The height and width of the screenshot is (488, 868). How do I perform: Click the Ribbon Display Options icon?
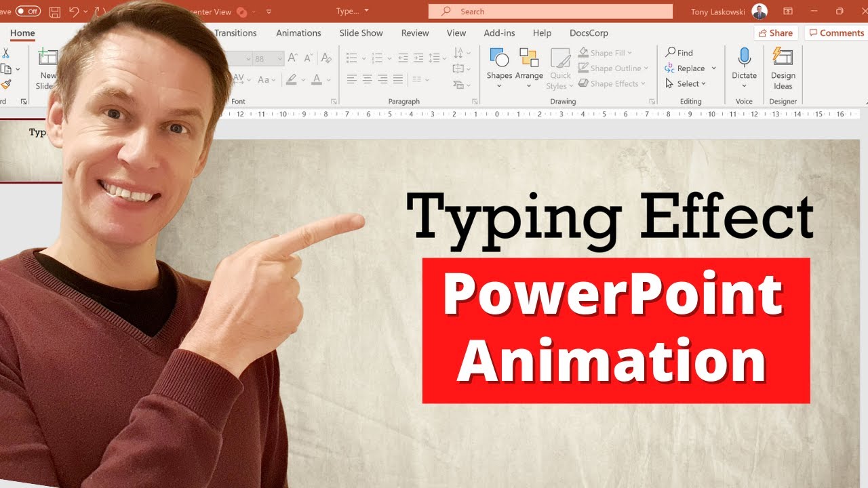pos(787,12)
